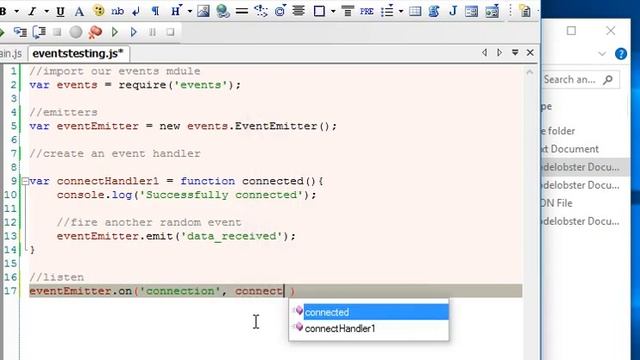The height and width of the screenshot is (360, 640).
Task: Open Help in the File Explorer window
Action: [621, 54]
